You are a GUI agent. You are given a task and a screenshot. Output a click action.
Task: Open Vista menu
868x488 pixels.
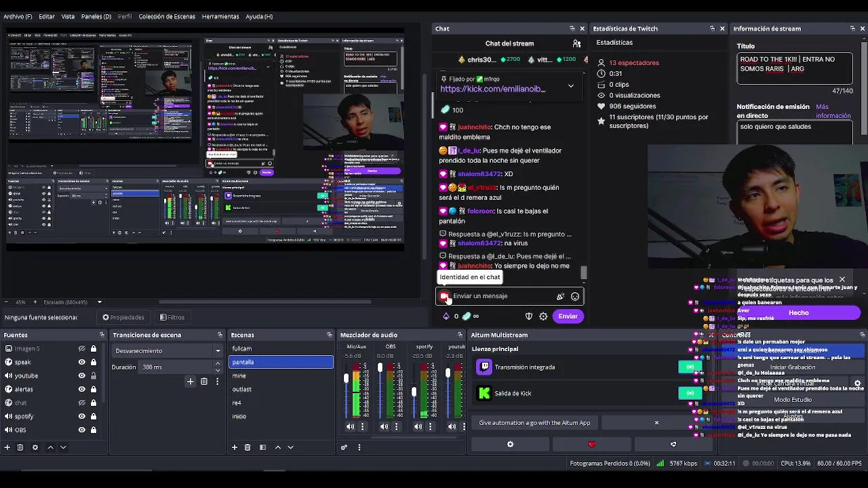click(68, 16)
